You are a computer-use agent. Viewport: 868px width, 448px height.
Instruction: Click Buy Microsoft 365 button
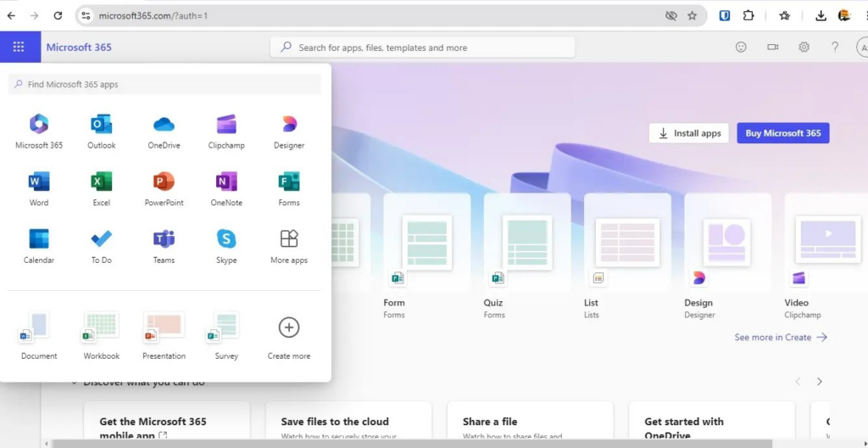pos(782,133)
